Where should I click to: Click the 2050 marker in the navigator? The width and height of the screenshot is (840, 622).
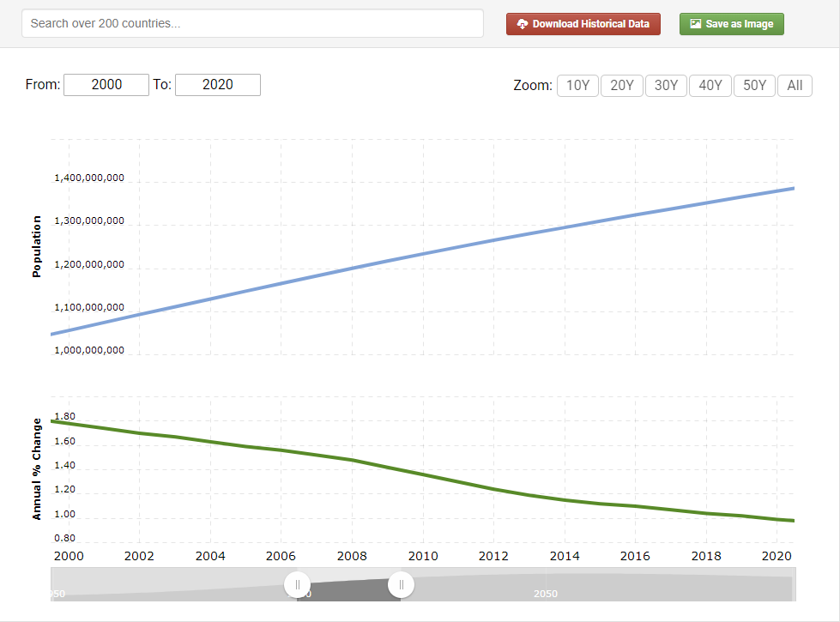click(x=546, y=594)
